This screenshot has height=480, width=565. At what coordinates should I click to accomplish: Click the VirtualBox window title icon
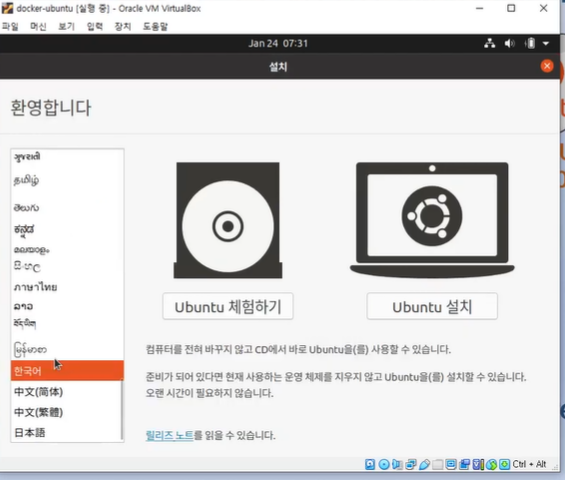[x=7, y=8]
